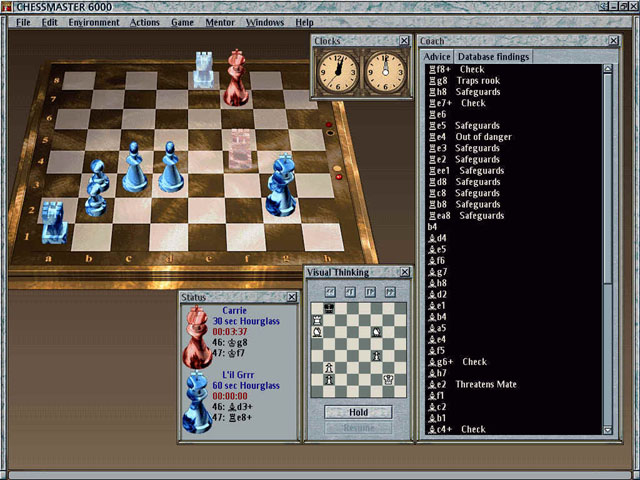Select the blue rook on a1
The height and width of the screenshot is (480, 640).
(54, 222)
